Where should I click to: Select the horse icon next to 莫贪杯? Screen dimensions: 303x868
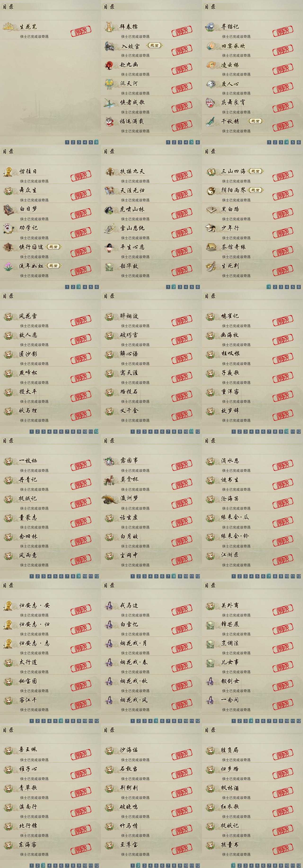(110, 480)
